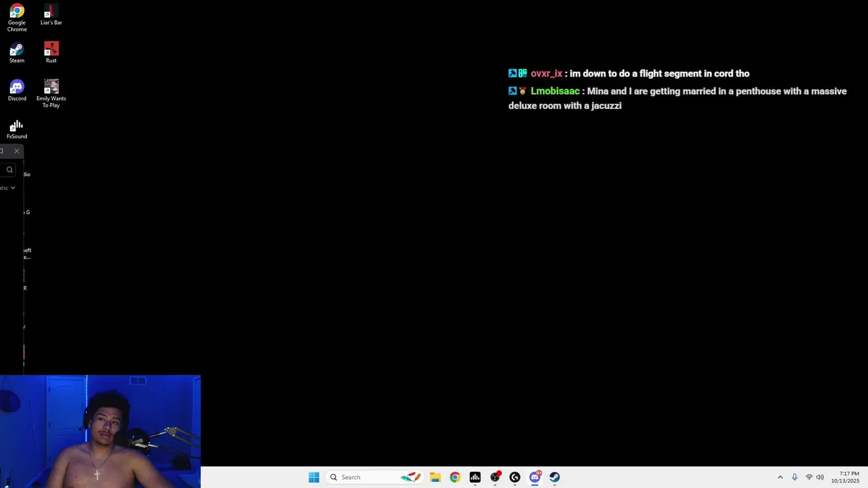Launch the Rust desktop shortcut
Image resolution: width=868 pixels, height=488 pixels.
coord(51,53)
